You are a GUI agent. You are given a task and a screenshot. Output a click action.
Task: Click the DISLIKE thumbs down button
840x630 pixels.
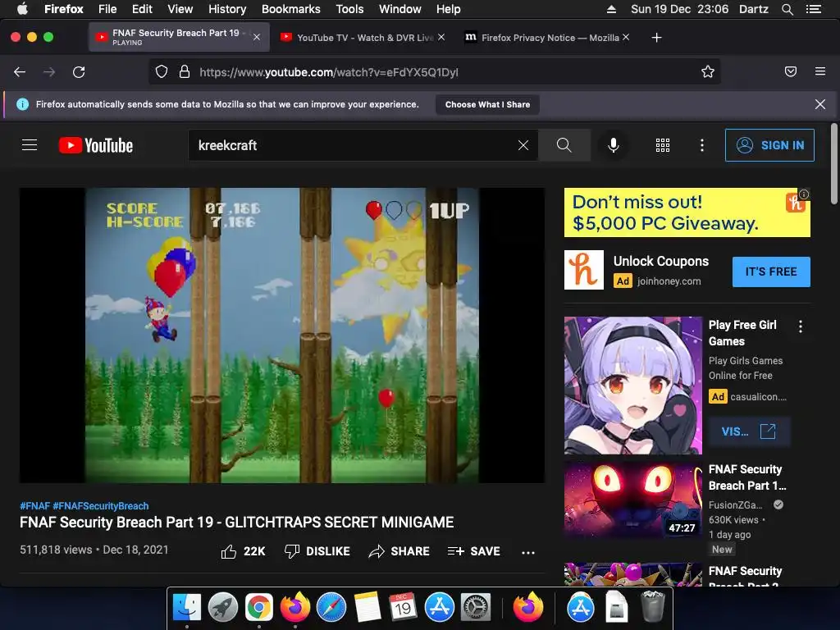tap(317, 551)
